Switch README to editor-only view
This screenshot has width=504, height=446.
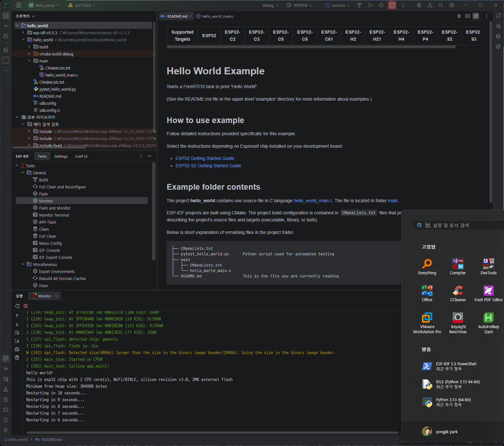459,16
